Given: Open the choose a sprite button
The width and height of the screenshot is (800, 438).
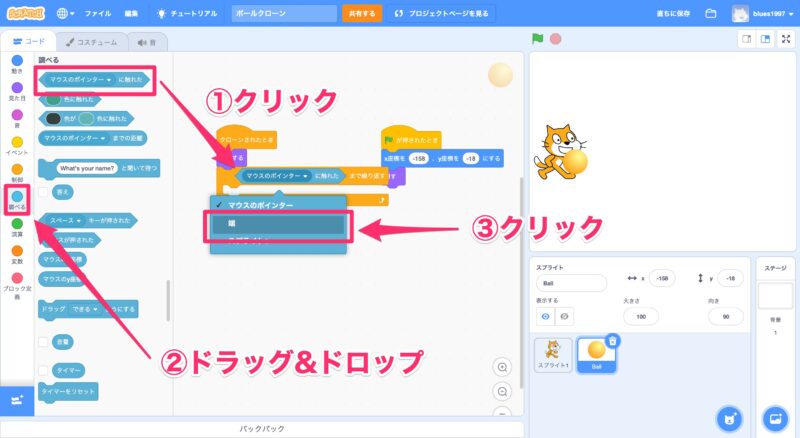Looking at the screenshot, I should pos(730,417).
